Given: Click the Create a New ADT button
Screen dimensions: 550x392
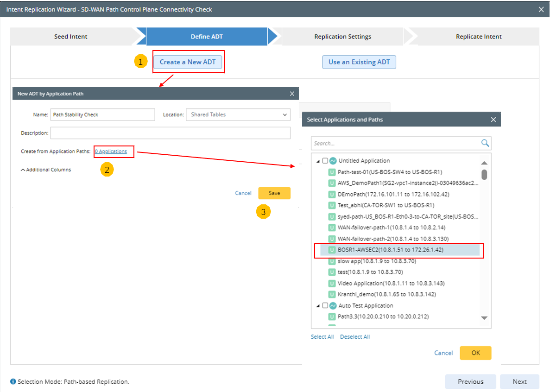Looking at the screenshot, I should [x=188, y=62].
